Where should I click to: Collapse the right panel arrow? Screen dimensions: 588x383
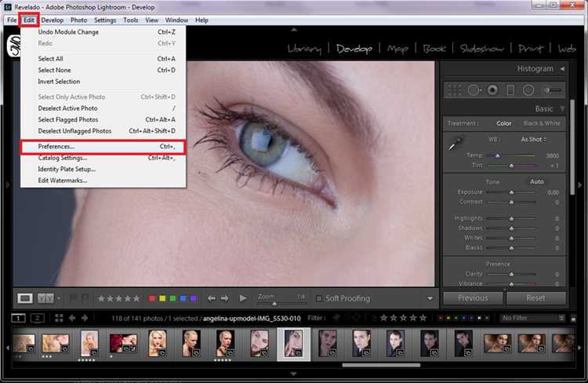pyautogui.click(x=580, y=184)
